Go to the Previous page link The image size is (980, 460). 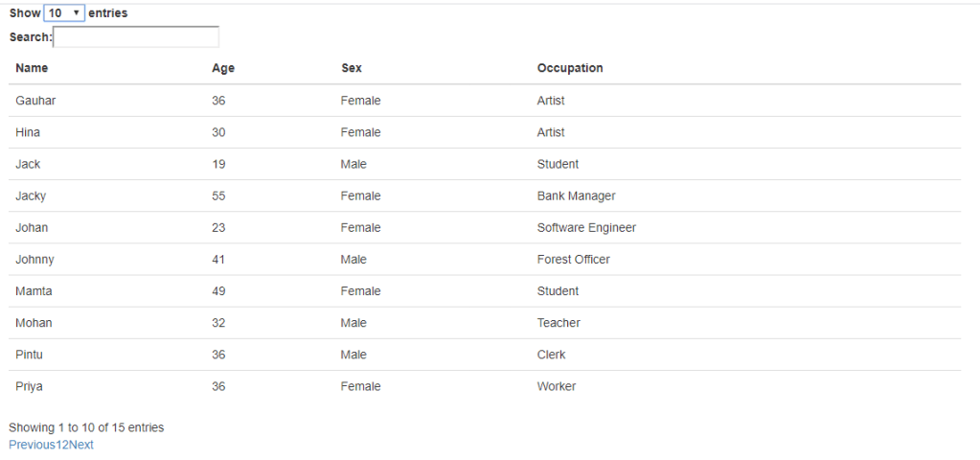[32, 445]
